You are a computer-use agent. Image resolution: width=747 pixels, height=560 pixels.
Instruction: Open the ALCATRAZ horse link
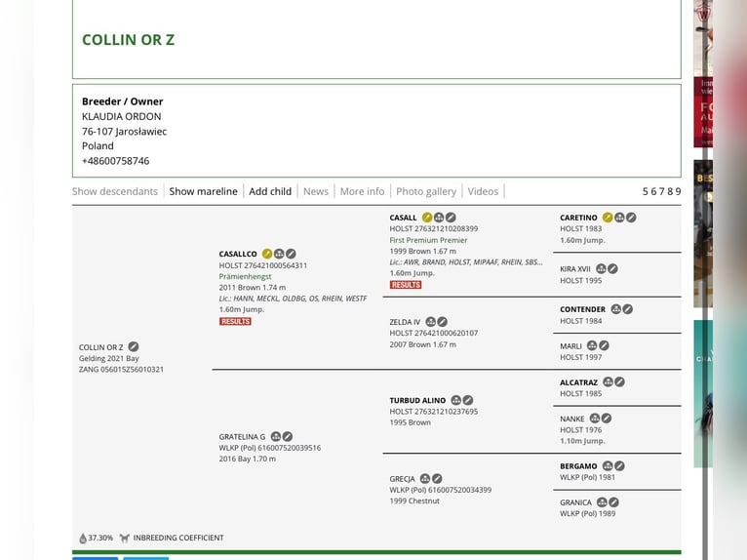(578, 383)
